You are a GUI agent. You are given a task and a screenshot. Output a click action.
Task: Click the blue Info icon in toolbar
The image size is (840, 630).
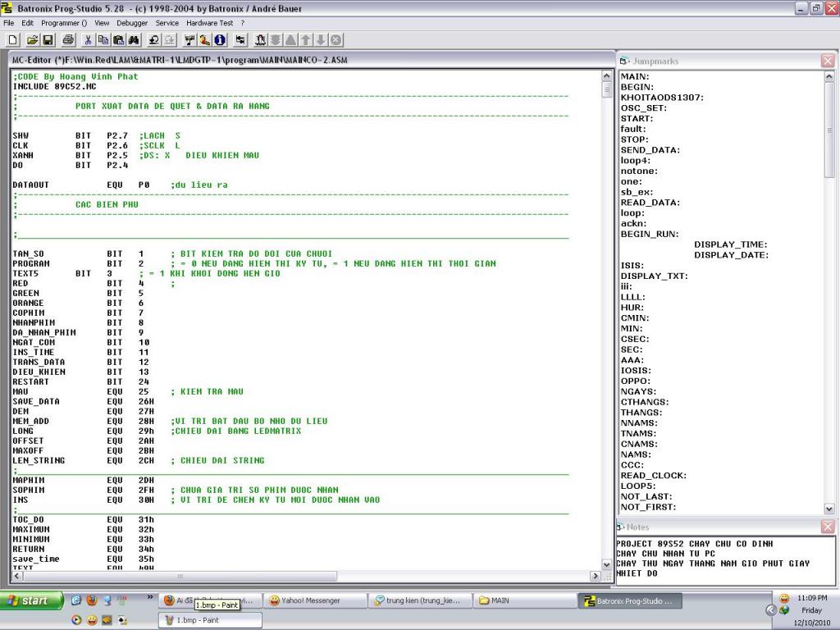click(x=220, y=39)
